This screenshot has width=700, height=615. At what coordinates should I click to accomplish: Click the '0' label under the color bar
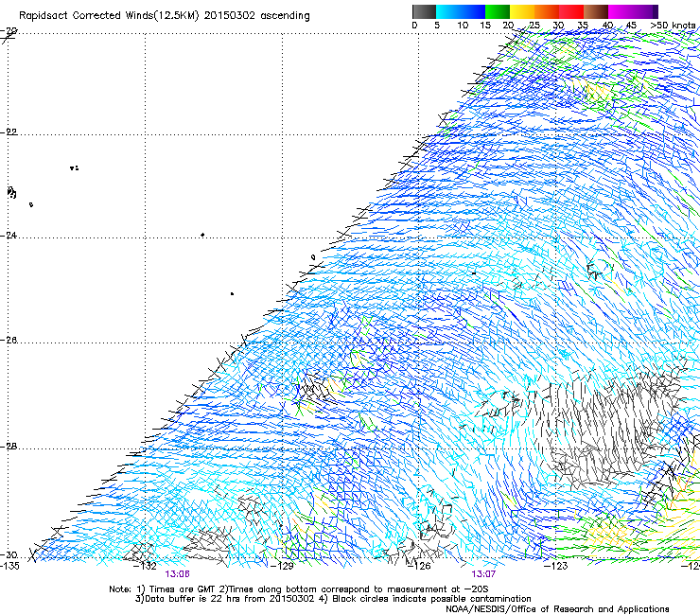(x=414, y=26)
